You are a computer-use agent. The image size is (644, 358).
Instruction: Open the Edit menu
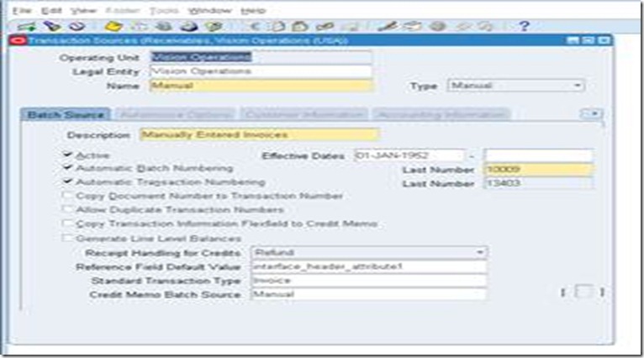(51, 11)
